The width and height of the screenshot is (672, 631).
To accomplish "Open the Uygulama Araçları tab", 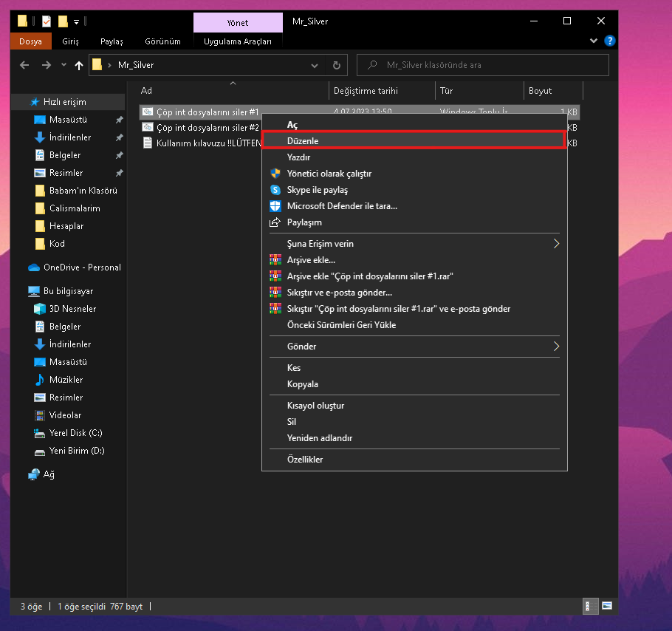I will pos(238,41).
